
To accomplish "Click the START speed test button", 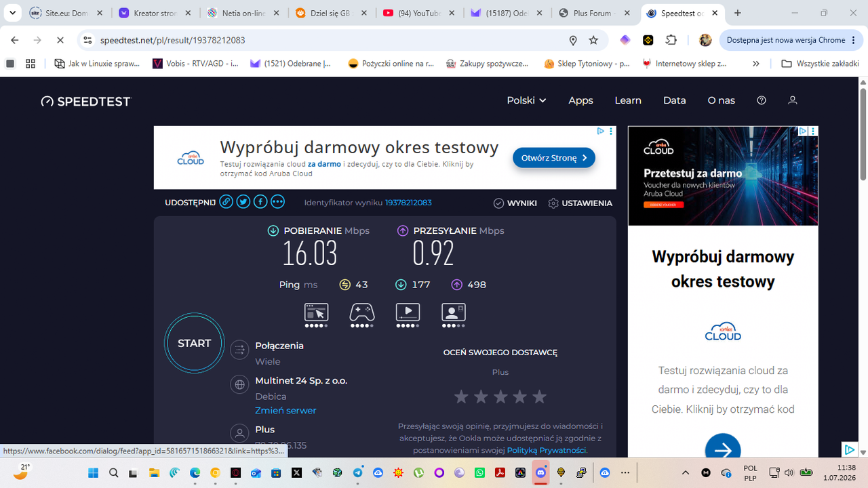I will pos(195,343).
